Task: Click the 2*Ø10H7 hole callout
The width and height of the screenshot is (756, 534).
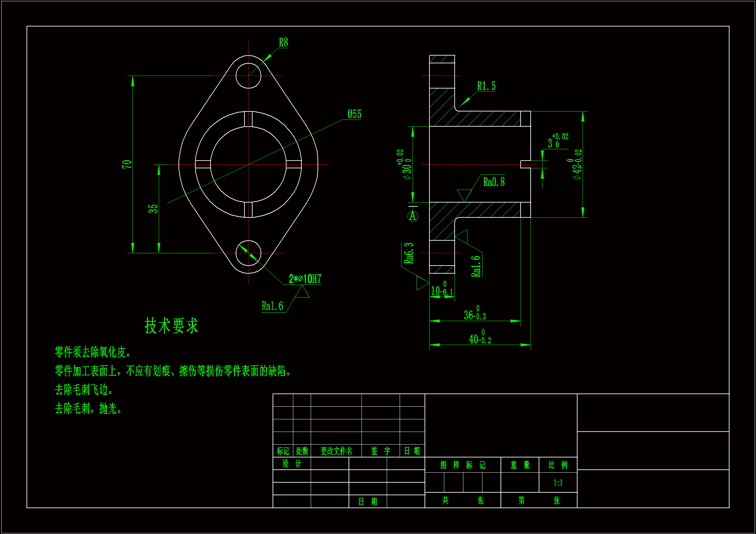Action: tap(305, 279)
